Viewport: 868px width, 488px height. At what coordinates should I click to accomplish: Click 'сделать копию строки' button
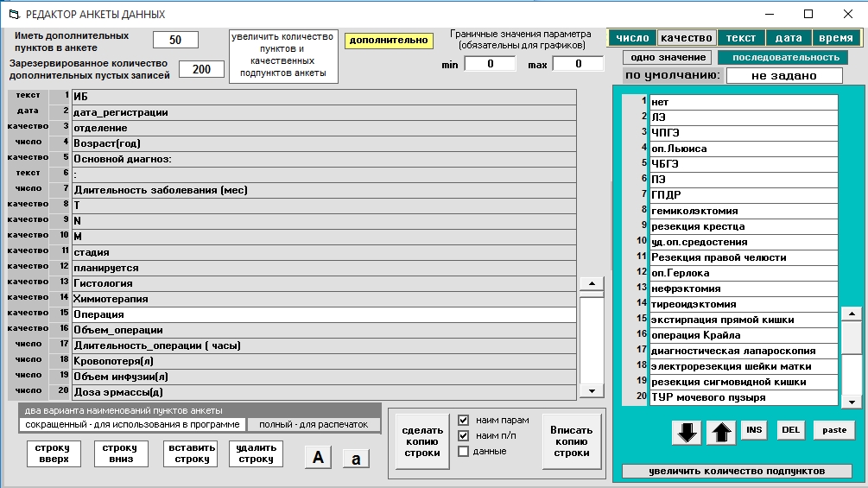tap(422, 441)
